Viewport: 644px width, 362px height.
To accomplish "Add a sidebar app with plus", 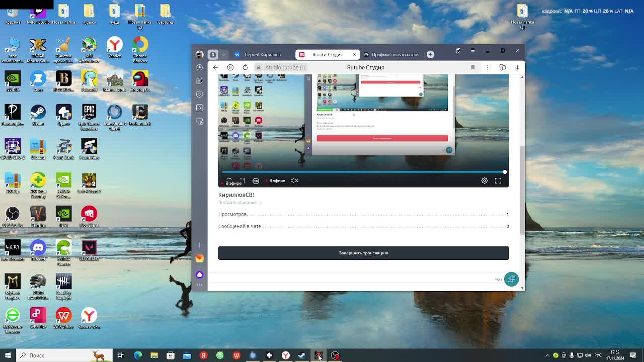I will coord(200,245).
